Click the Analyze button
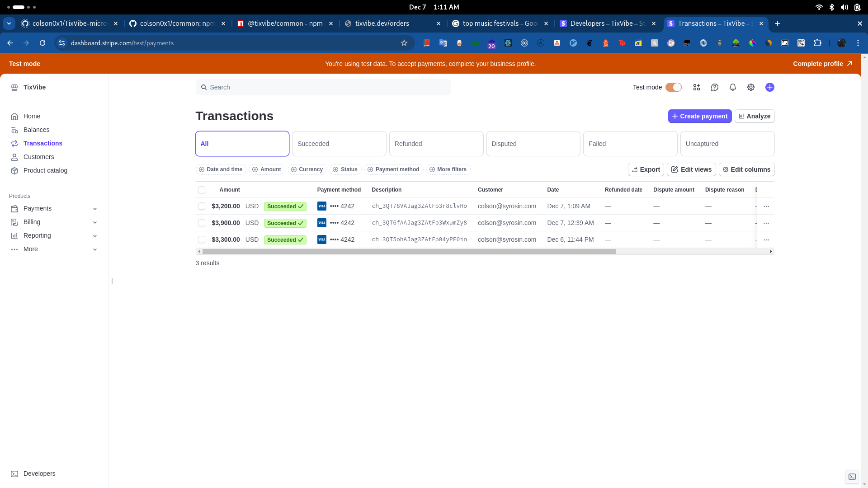The height and width of the screenshot is (488, 868). click(x=755, y=116)
